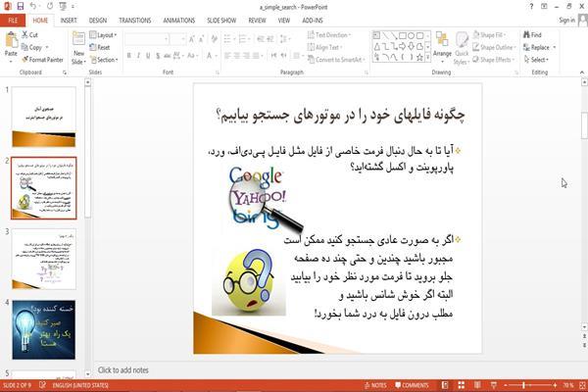Toggle the Comments pane in status bar
Viewport: 588px width, 392px height.
412,385
